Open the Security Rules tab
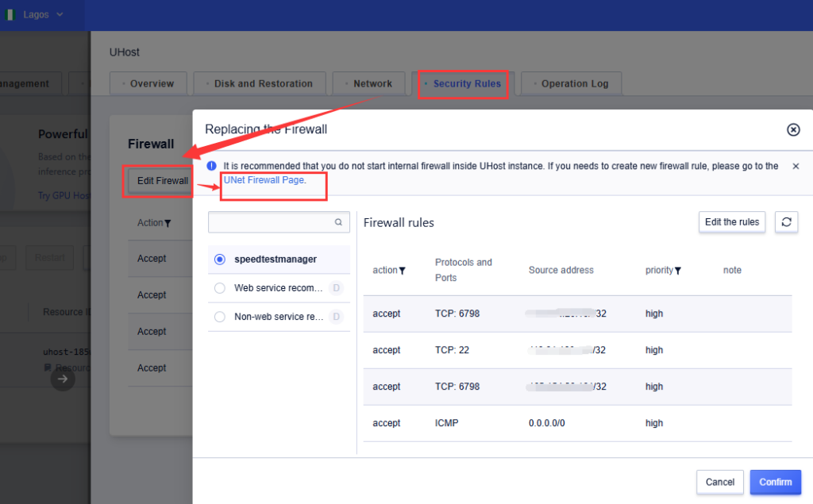This screenshot has width=813, height=504. (x=463, y=83)
